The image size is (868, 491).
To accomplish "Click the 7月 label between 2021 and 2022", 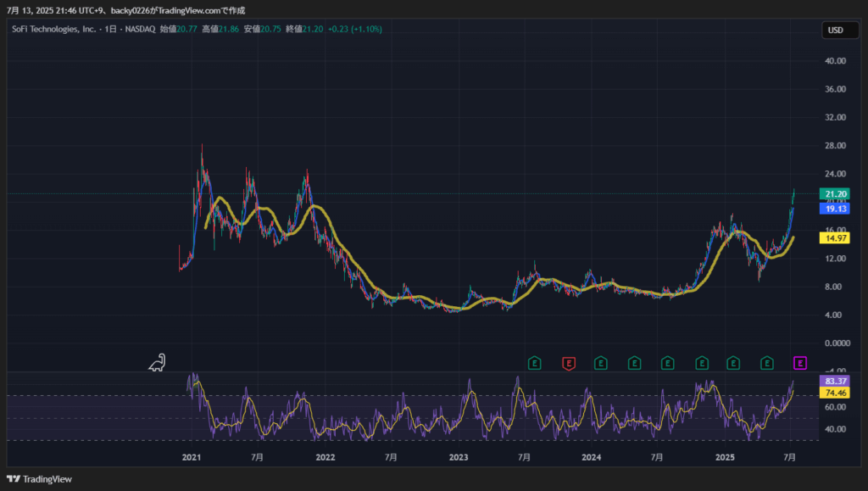I will 257,457.
